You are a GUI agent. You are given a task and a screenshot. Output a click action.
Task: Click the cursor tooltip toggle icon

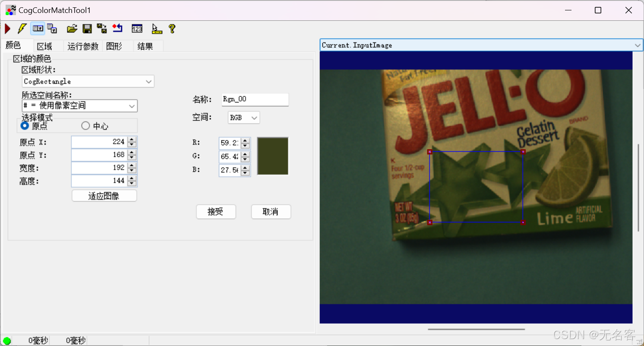tap(157, 29)
